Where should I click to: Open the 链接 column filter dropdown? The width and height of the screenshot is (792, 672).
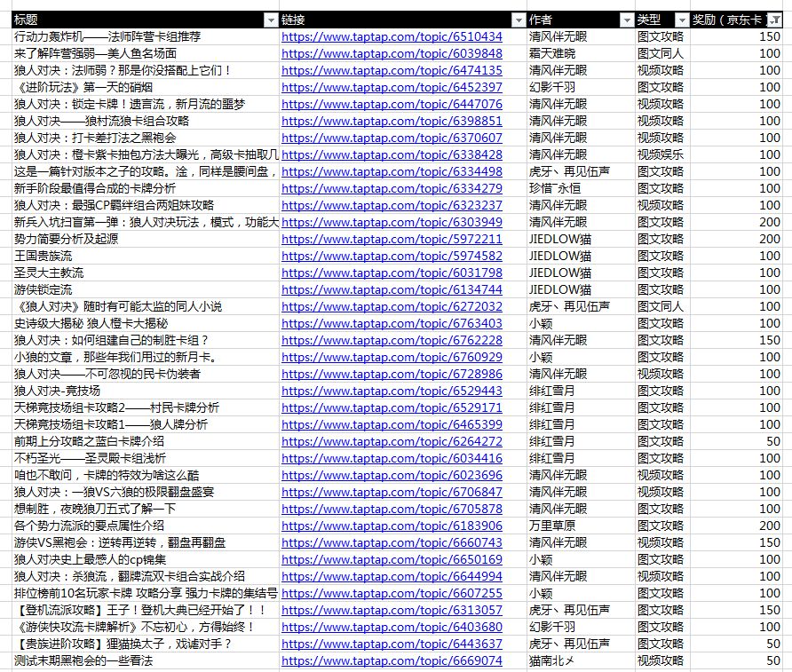coord(519,20)
